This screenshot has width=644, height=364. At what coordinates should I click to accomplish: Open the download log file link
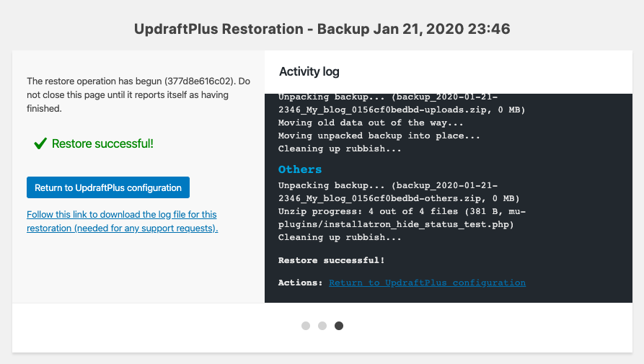122,221
